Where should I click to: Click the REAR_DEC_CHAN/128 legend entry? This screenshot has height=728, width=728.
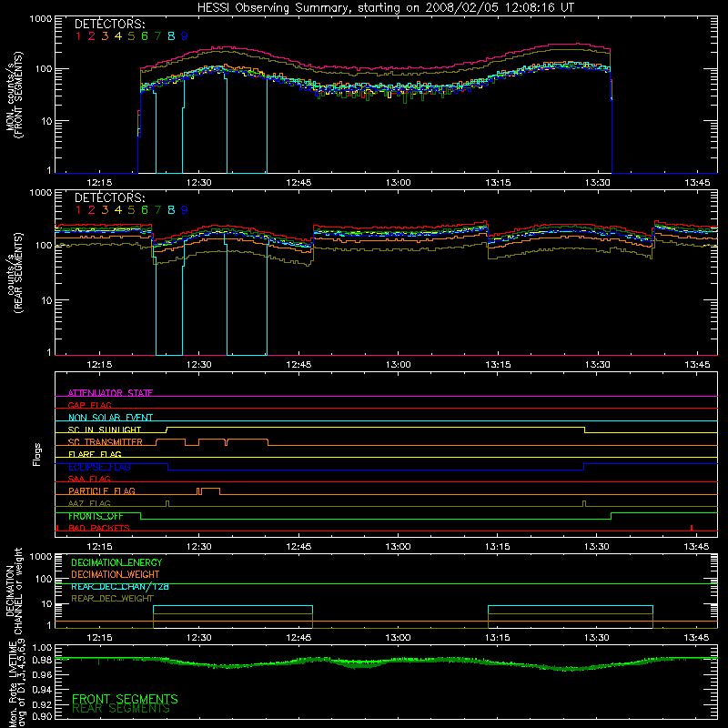click(120, 586)
